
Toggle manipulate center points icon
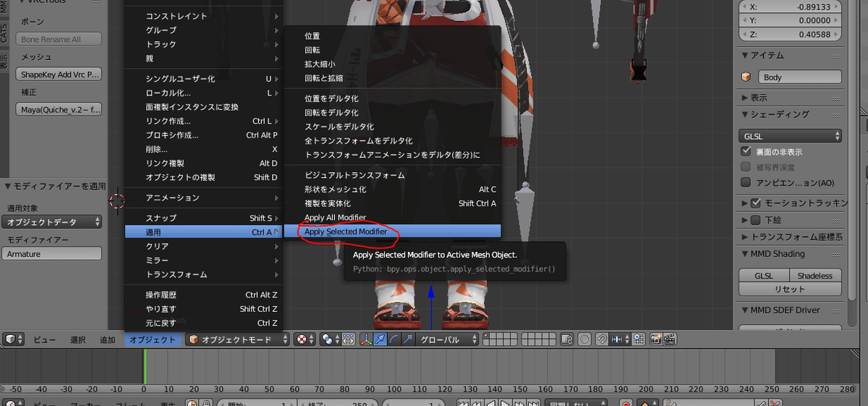coord(348,339)
